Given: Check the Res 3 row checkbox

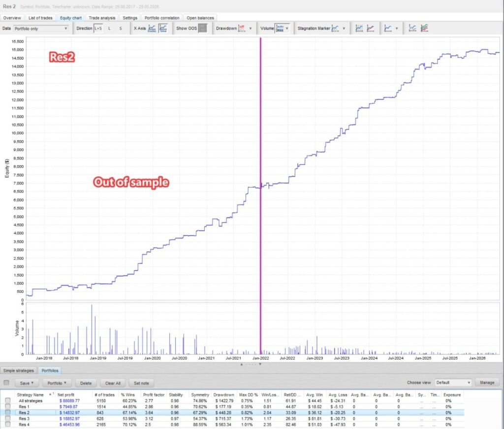Looking at the screenshot, I should 8,419.
